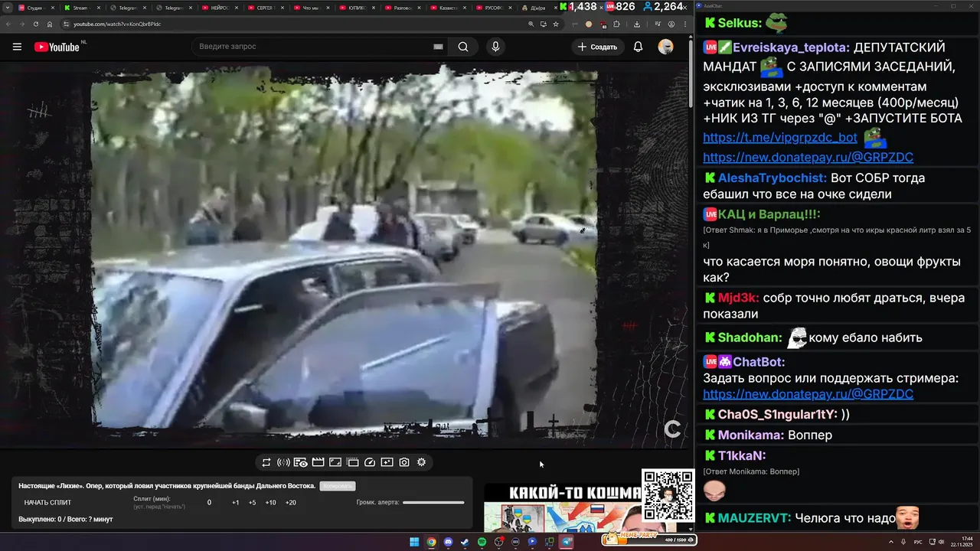This screenshot has width=980, height=551.
Task: Click the MAUZERVT username in chat
Action: [753, 518]
